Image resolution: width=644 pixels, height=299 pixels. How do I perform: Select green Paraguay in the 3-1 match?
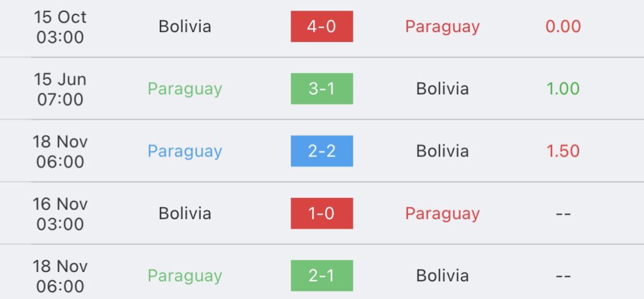[185, 90]
